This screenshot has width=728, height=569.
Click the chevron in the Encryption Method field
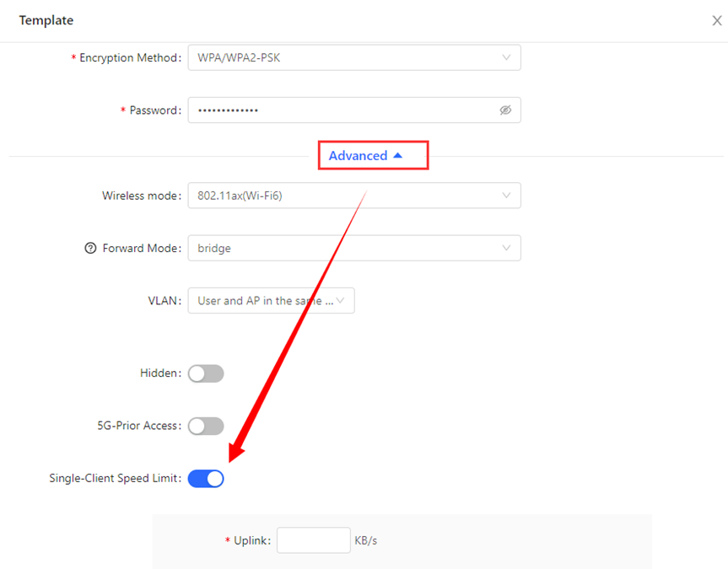coord(506,58)
